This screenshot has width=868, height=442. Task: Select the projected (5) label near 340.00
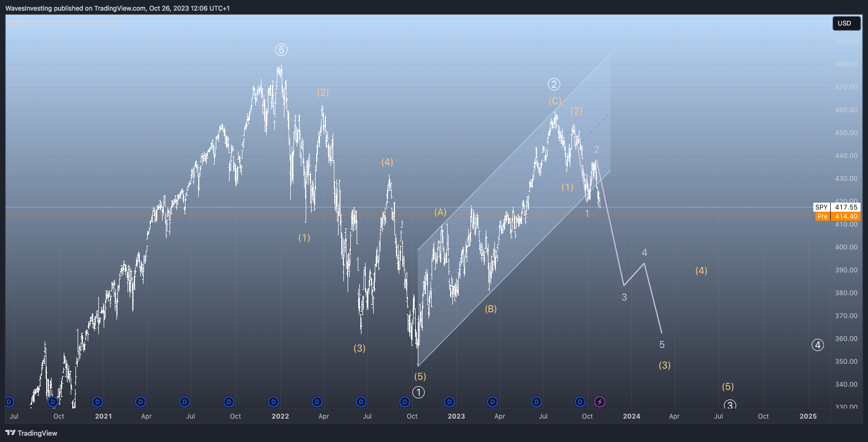pyautogui.click(x=728, y=387)
